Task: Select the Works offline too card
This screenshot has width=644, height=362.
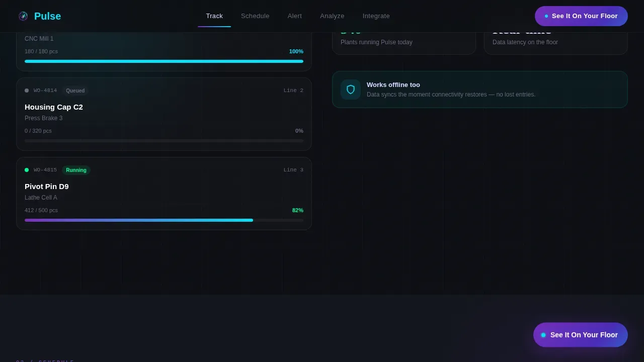Action: coord(480,89)
